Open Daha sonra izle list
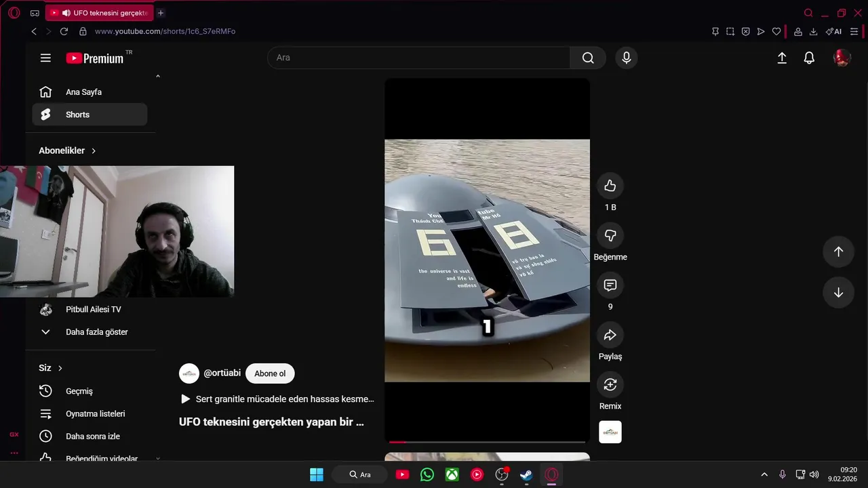Image resolution: width=868 pixels, height=488 pixels. (90, 436)
